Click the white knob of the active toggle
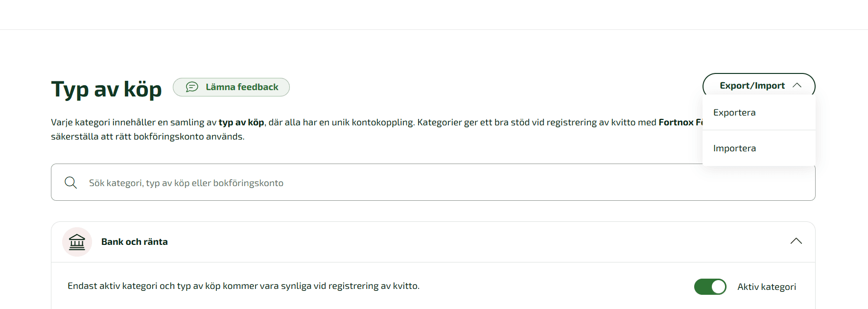 pos(718,286)
